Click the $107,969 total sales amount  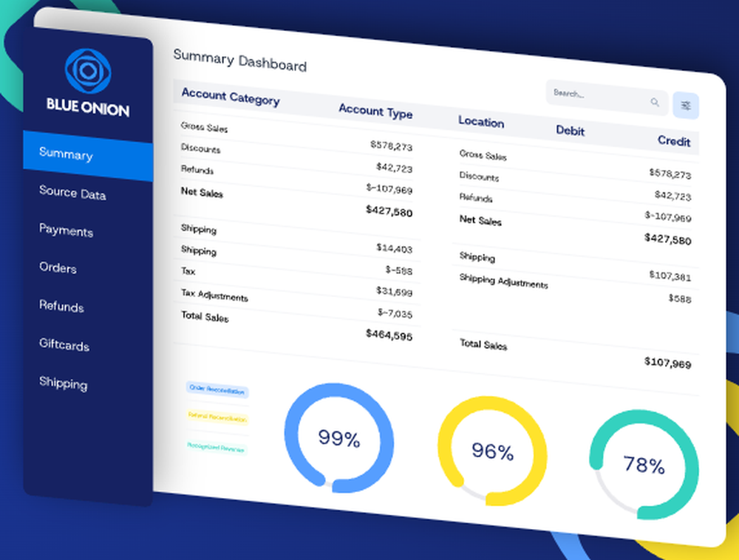[x=668, y=362]
